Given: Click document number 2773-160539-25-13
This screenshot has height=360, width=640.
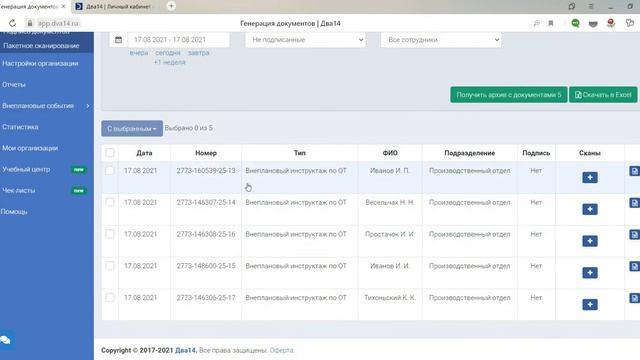Looking at the screenshot, I should click(206, 171).
